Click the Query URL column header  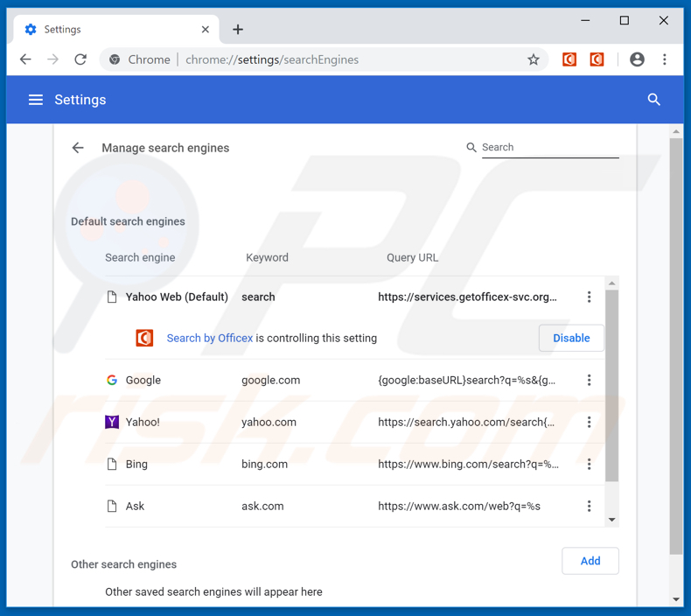click(413, 257)
